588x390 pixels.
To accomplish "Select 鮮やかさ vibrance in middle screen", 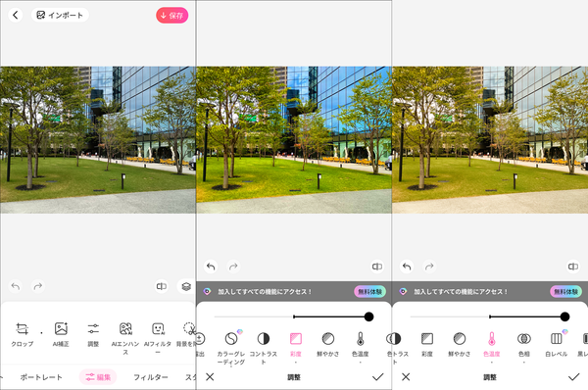I will point(328,344).
